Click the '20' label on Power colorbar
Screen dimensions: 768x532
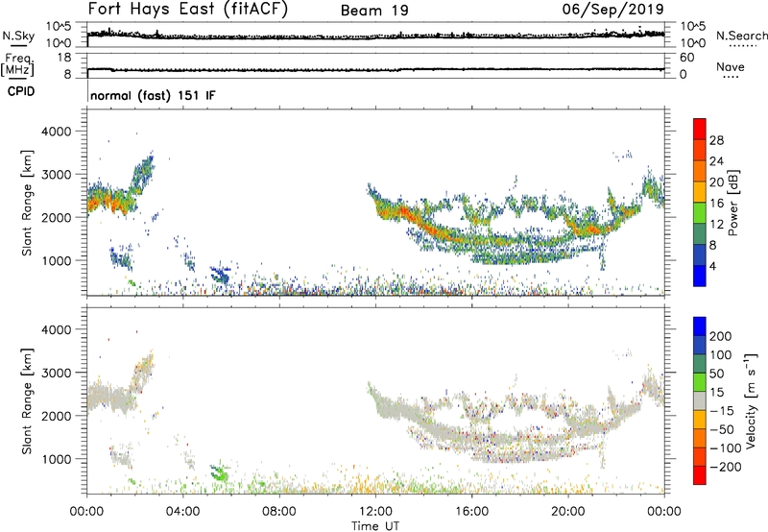click(716, 182)
